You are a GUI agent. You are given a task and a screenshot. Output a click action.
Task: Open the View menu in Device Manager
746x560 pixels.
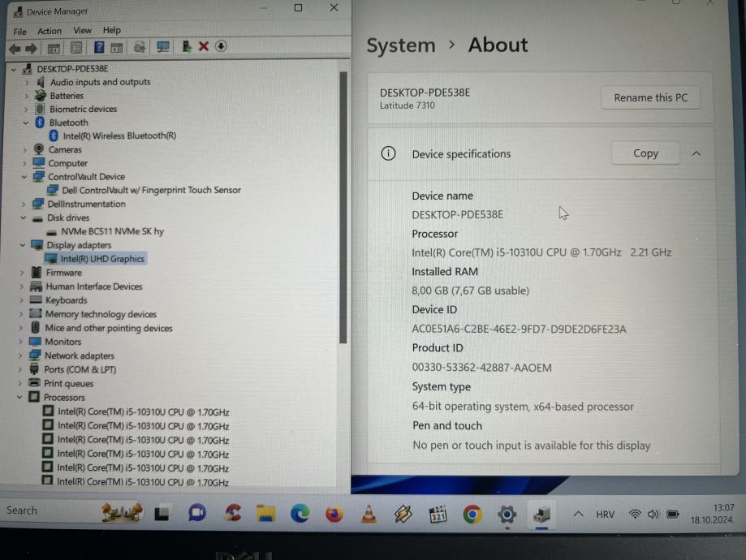click(82, 31)
